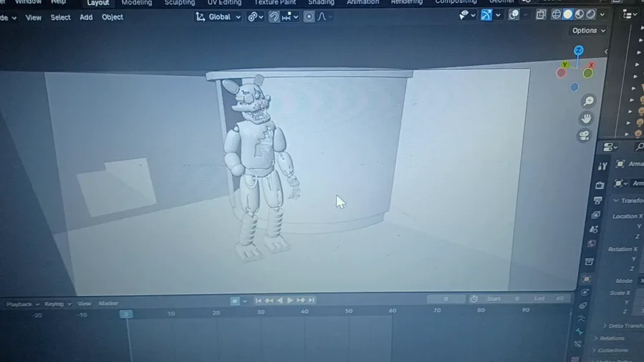Viewport: 644px width, 362px height.
Task: Toggle the camera view icon
Action: click(x=585, y=135)
